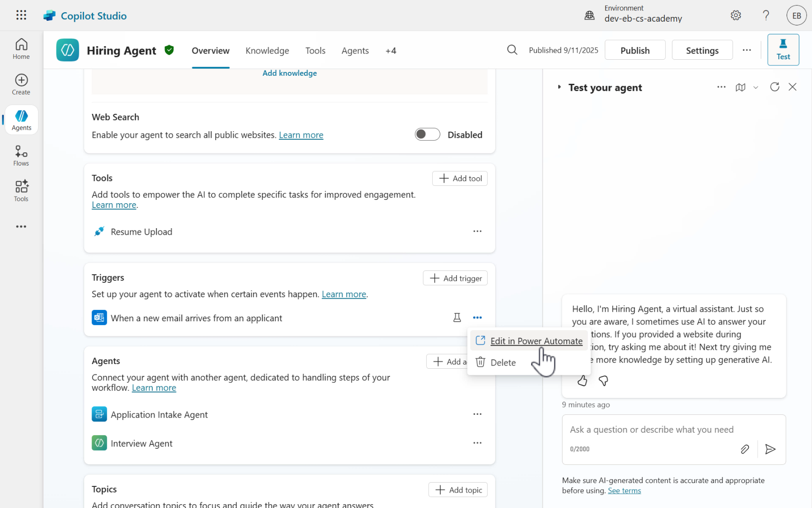Open the search magnifier icon
812x508 pixels.
[512, 50]
